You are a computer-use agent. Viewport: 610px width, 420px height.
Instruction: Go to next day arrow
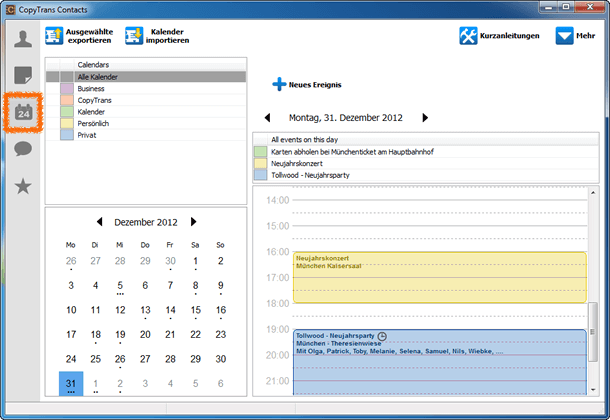[425, 117]
